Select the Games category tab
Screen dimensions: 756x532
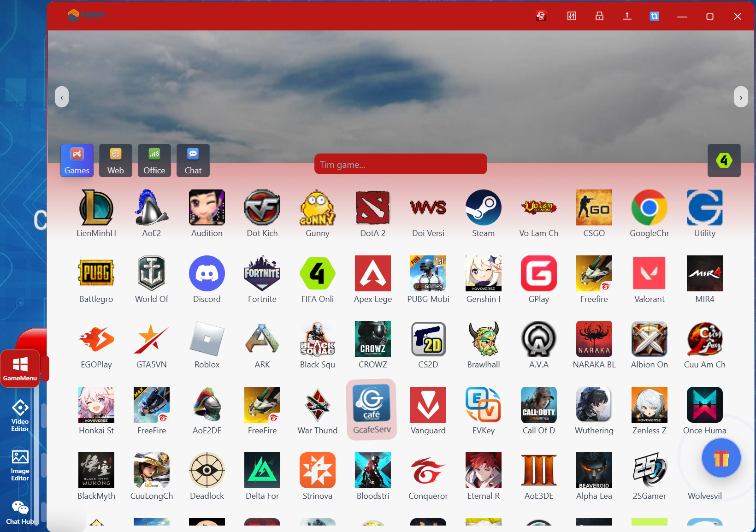pos(77,160)
